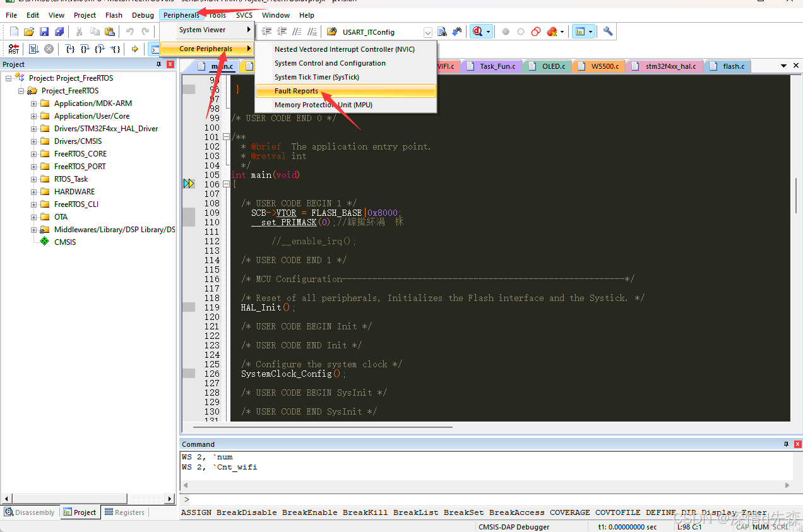Unindent the selected lines using toolbar icon

coord(282,32)
